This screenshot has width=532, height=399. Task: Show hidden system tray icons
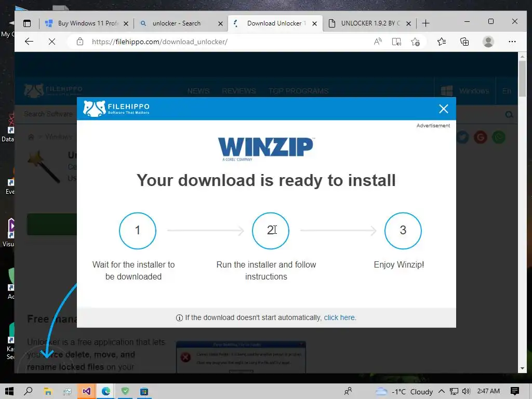click(x=442, y=392)
